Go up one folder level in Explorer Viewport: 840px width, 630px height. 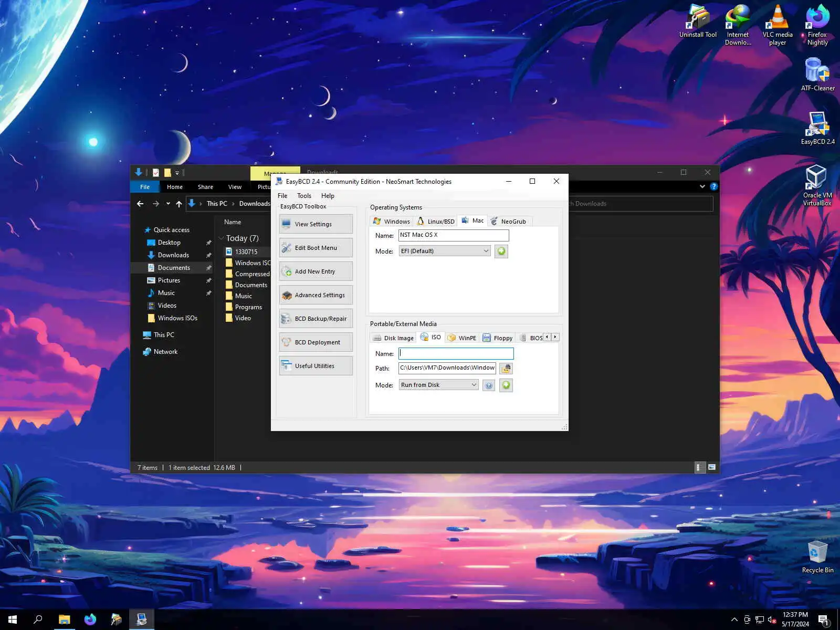click(179, 204)
